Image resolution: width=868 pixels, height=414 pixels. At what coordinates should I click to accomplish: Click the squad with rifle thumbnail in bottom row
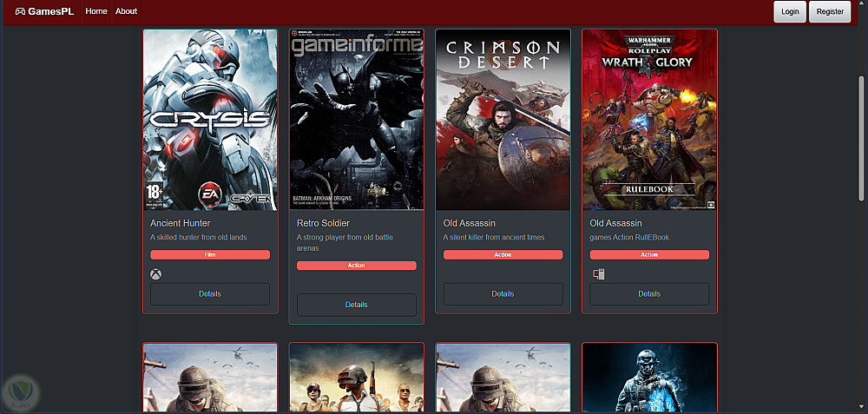click(357, 378)
